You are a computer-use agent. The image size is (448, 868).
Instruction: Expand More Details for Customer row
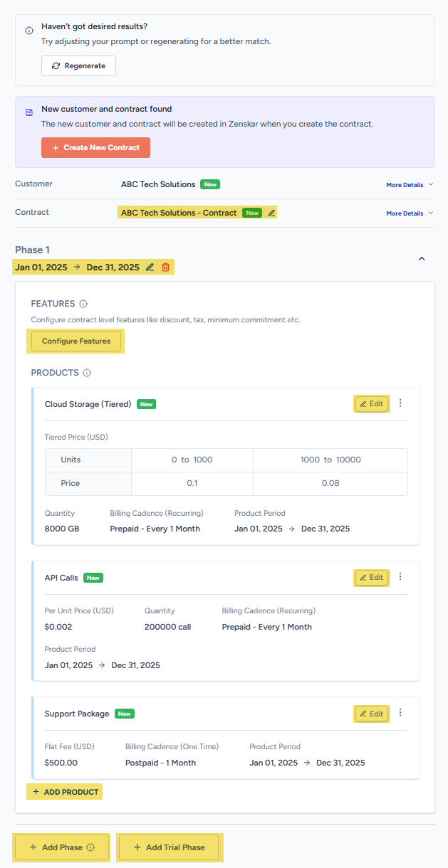410,185
